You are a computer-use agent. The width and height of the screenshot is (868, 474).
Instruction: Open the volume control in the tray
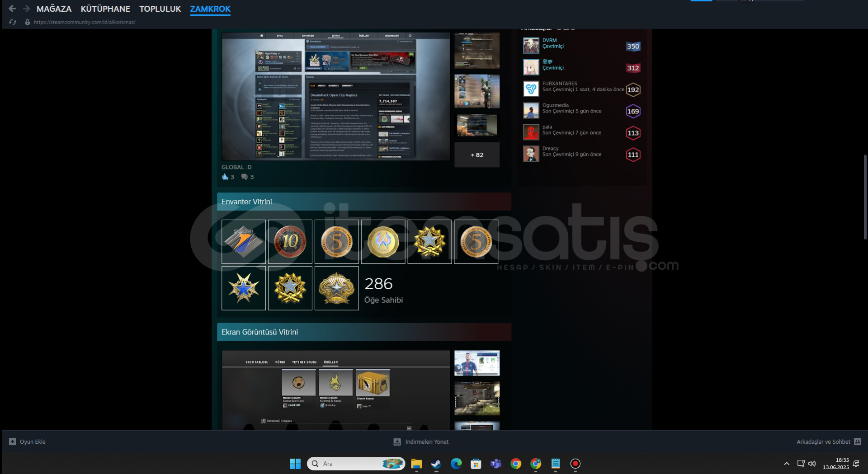coord(812,464)
